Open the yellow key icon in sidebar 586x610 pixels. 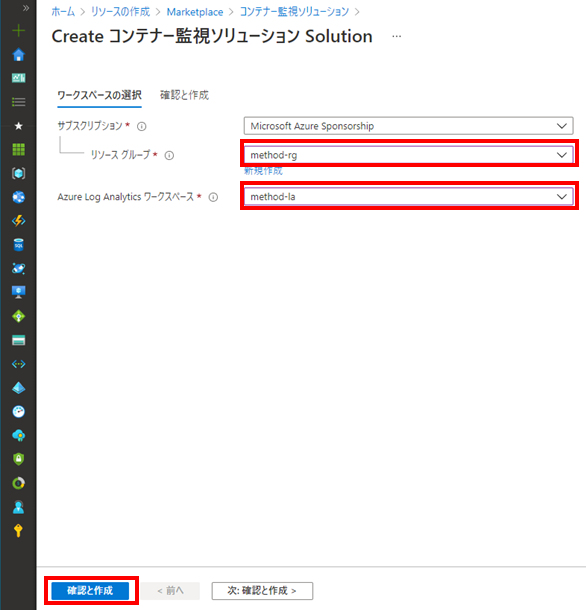coord(19,531)
